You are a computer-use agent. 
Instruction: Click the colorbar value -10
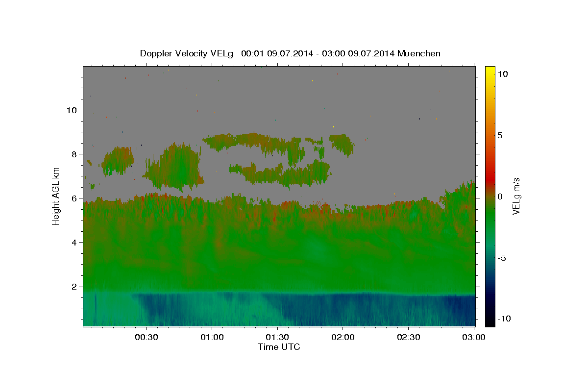pyautogui.click(x=504, y=319)
